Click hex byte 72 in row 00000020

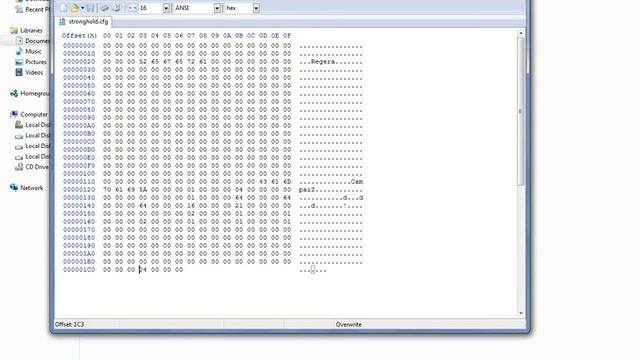click(191, 62)
